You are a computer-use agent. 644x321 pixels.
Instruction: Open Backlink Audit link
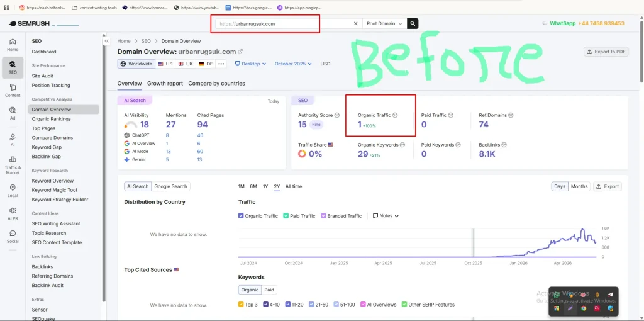[47, 286]
